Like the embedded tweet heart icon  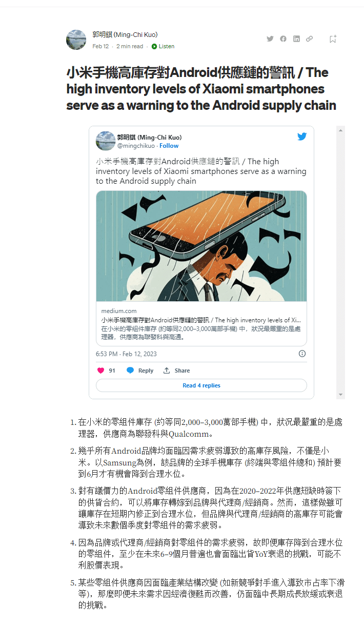pyautogui.click(x=100, y=371)
